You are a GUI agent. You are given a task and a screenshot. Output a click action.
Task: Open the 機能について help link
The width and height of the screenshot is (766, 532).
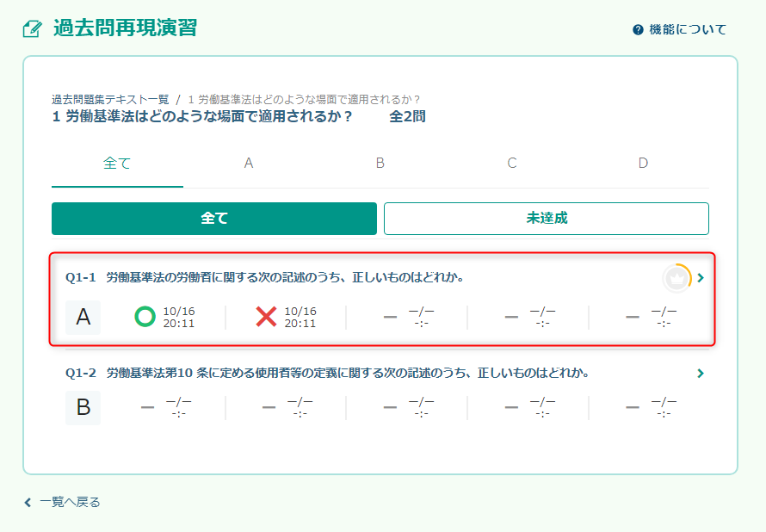click(680, 30)
